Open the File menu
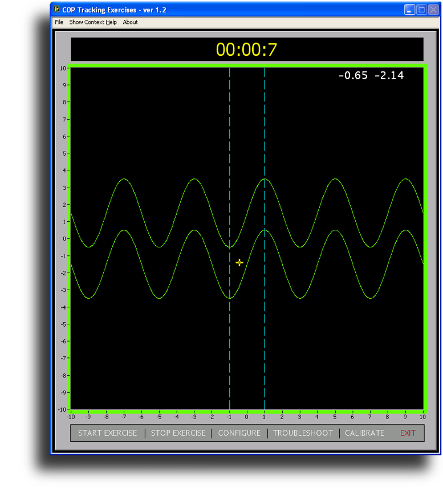443x504 pixels. 59,22
